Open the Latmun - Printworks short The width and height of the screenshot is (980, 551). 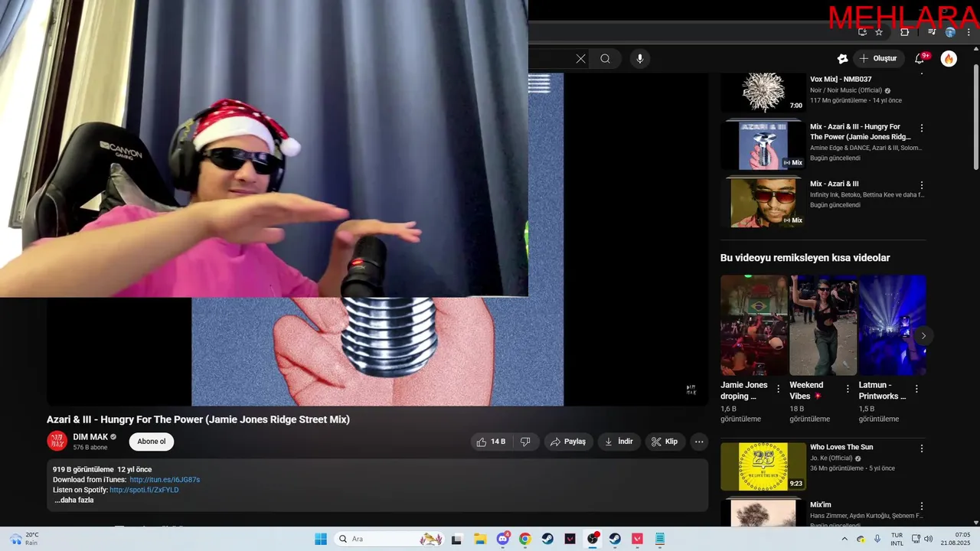coord(892,326)
